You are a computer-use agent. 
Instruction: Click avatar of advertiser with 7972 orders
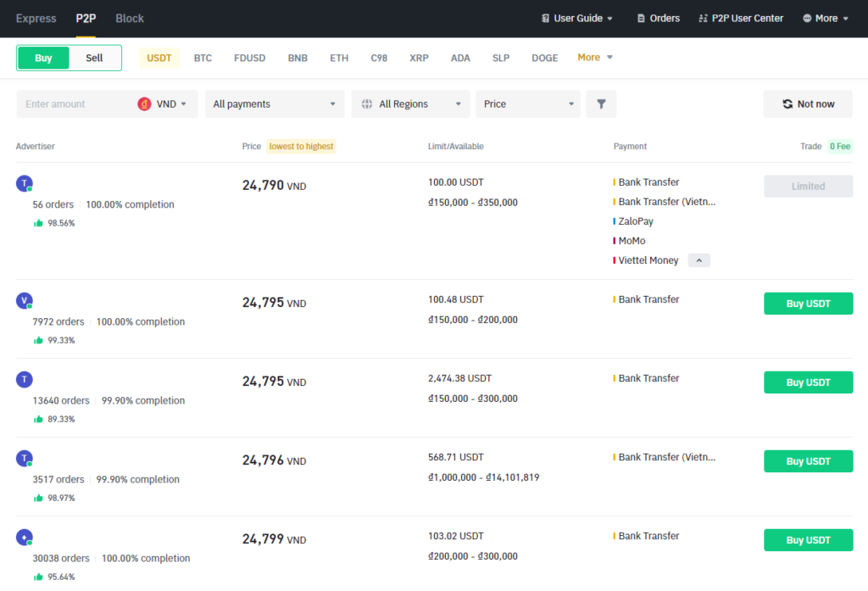click(25, 301)
